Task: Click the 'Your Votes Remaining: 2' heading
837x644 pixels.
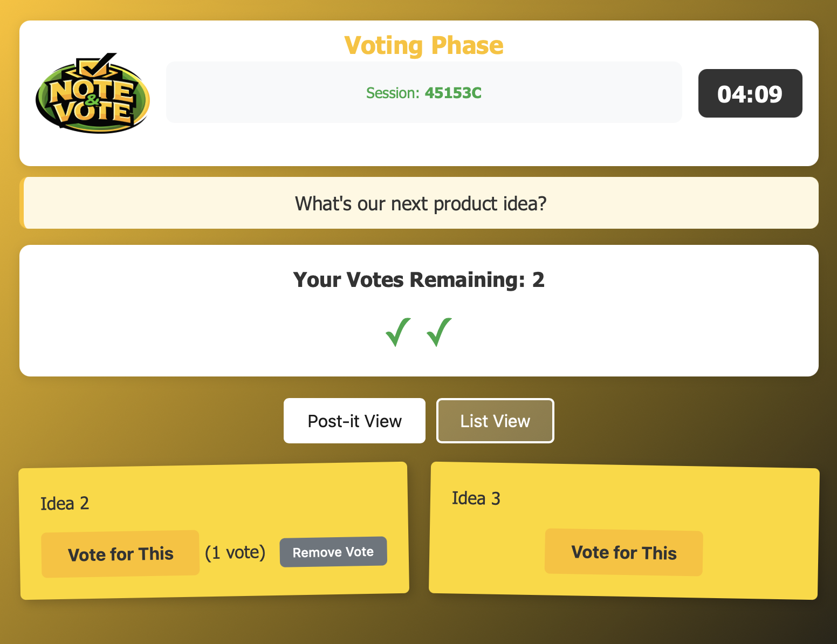Action: click(x=418, y=280)
